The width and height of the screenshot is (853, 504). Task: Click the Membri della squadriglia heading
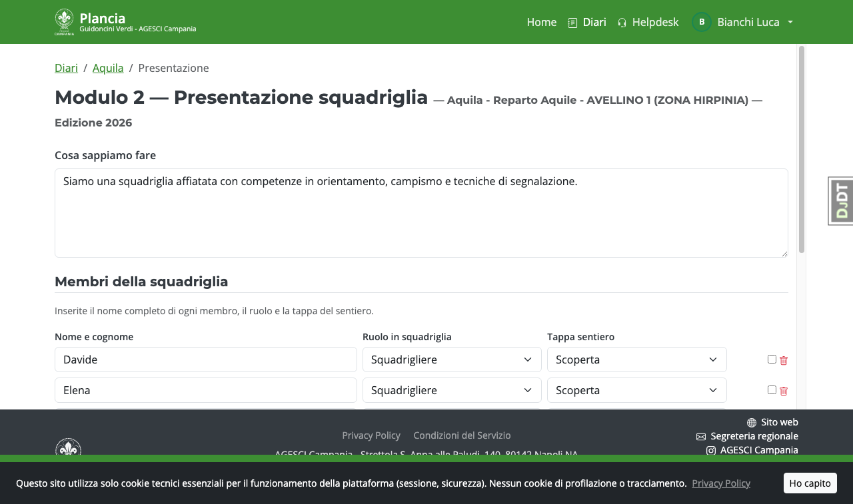[141, 282]
